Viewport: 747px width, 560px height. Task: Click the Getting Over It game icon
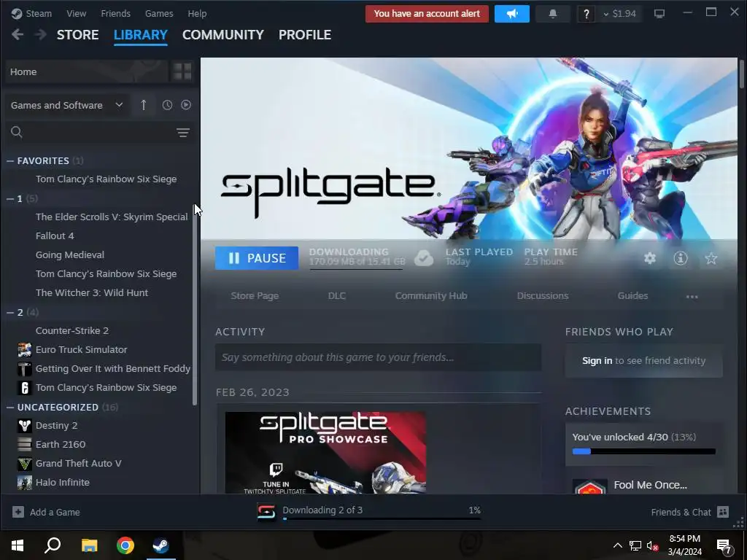click(x=24, y=368)
